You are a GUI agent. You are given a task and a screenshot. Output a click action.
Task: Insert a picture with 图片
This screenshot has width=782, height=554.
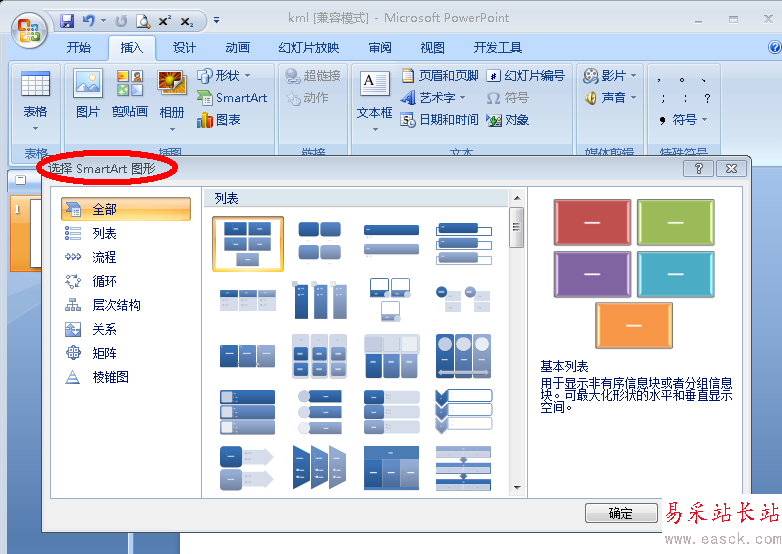pyautogui.click(x=88, y=95)
